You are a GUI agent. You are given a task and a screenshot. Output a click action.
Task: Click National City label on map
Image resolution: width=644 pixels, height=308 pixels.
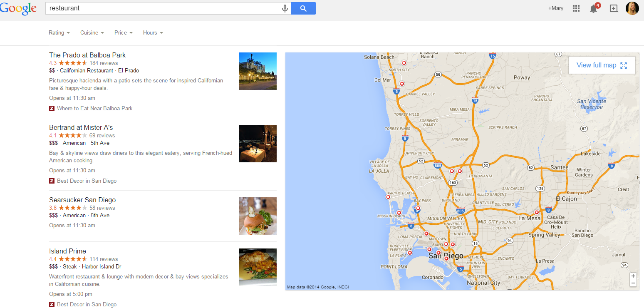(x=483, y=283)
